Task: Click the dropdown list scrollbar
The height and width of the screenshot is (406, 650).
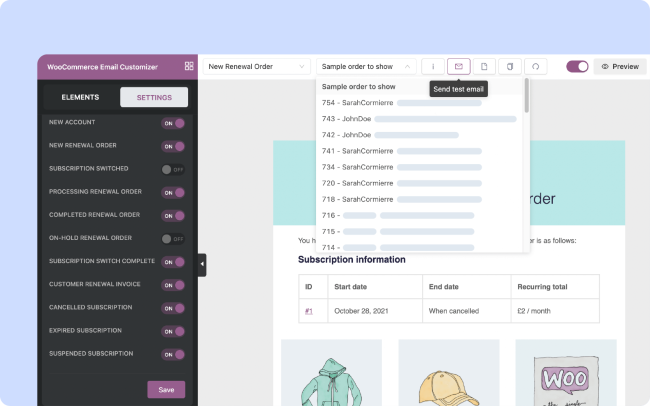Action: [x=526, y=95]
